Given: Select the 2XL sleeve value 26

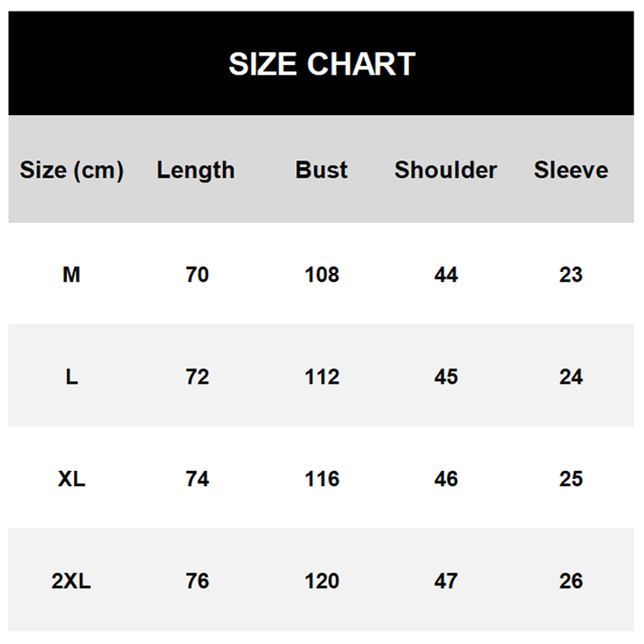Looking at the screenshot, I should (x=571, y=581).
